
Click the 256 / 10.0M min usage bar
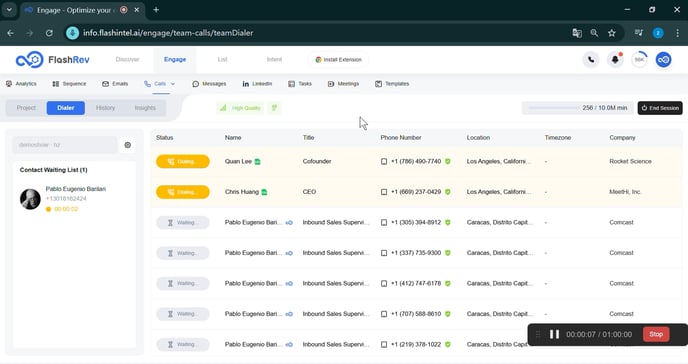coord(577,108)
